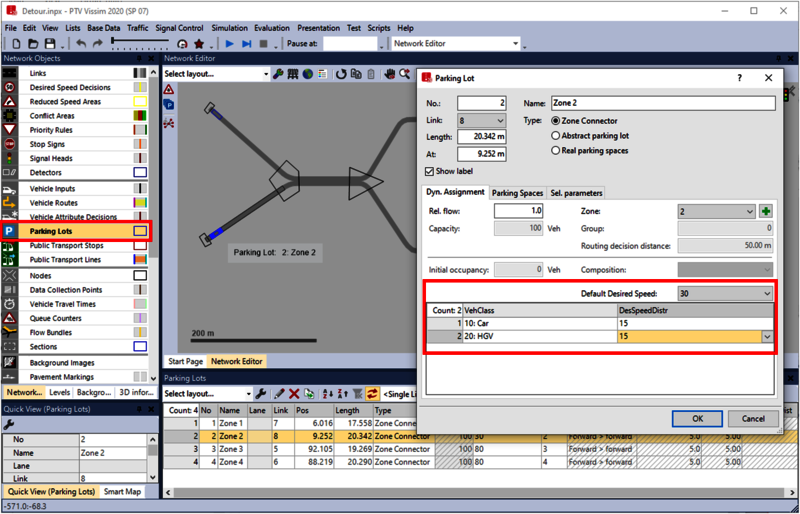Select the Abstract parking lot radio button
800x514 pixels.
tap(557, 136)
